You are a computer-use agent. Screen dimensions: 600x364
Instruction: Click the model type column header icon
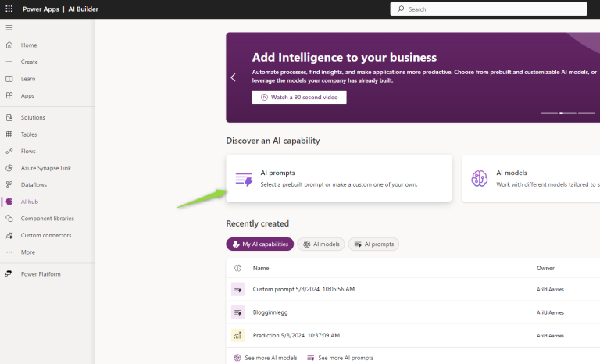[237, 268]
